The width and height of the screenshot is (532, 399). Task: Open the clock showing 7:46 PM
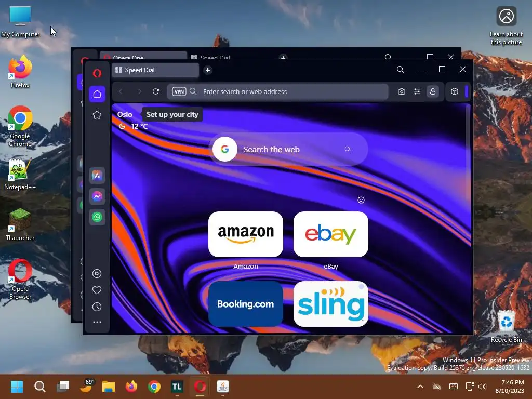click(510, 387)
